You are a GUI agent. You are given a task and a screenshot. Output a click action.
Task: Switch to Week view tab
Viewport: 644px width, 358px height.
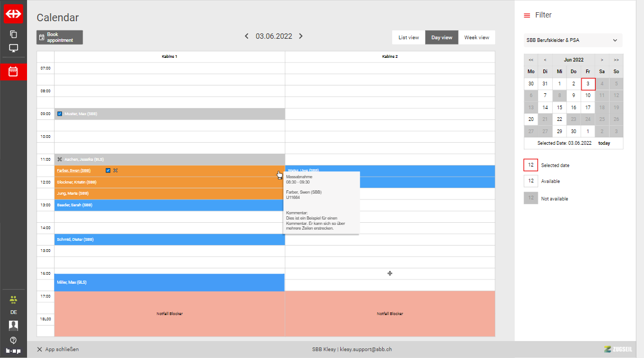click(477, 38)
